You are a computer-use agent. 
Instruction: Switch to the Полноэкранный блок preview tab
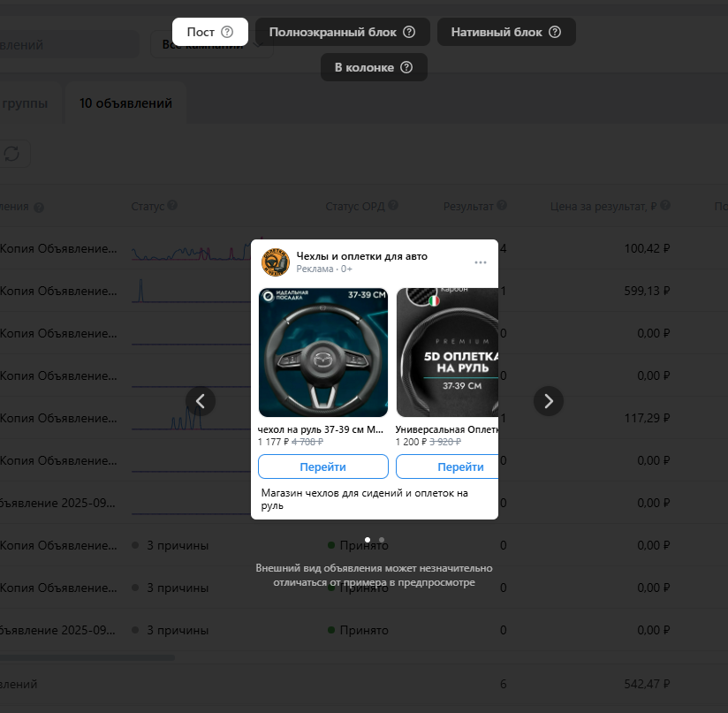pos(343,32)
